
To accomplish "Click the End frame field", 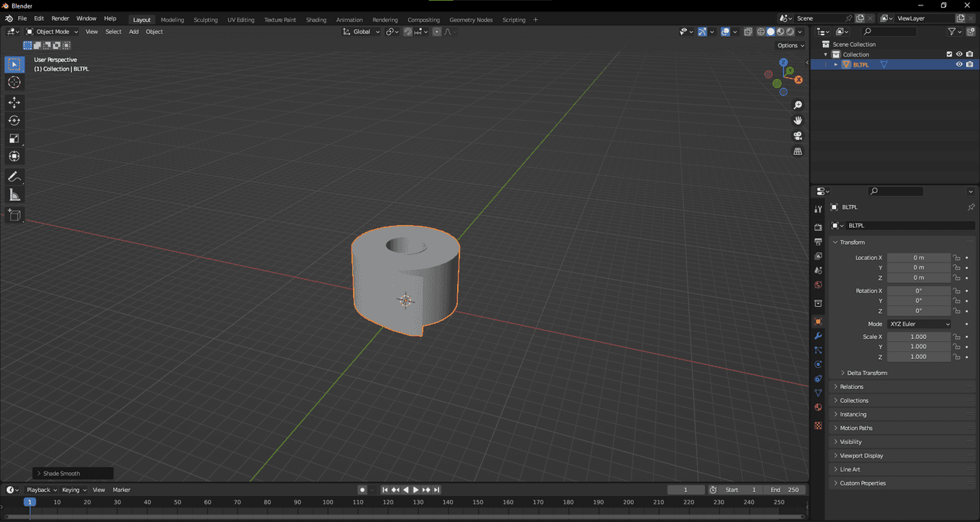I will (784, 490).
